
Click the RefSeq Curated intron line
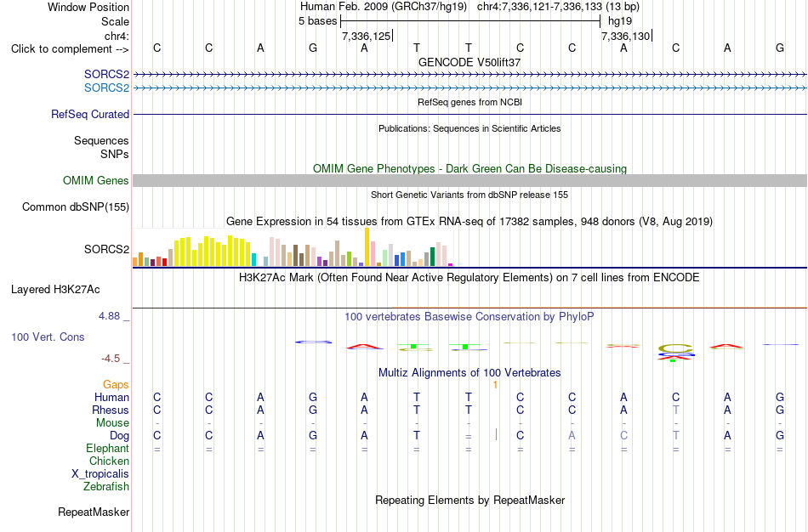(470, 115)
